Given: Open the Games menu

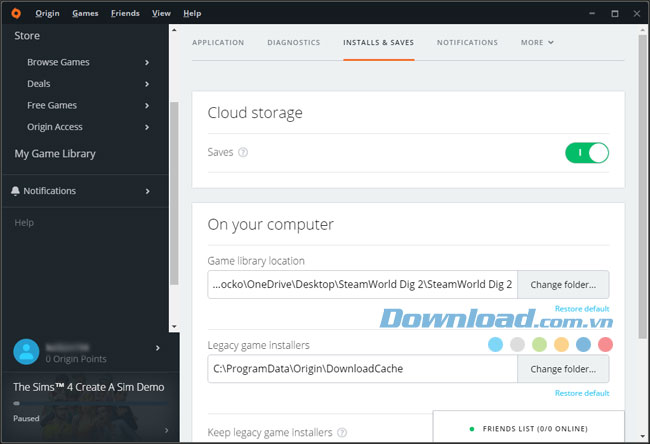Looking at the screenshot, I should point(85,13).
